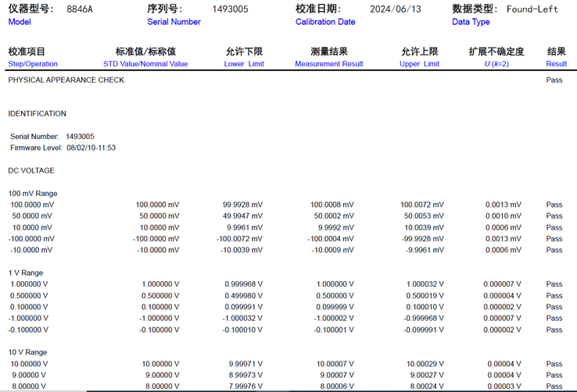Click upper limit 8.00024 V

click(427, 387)
